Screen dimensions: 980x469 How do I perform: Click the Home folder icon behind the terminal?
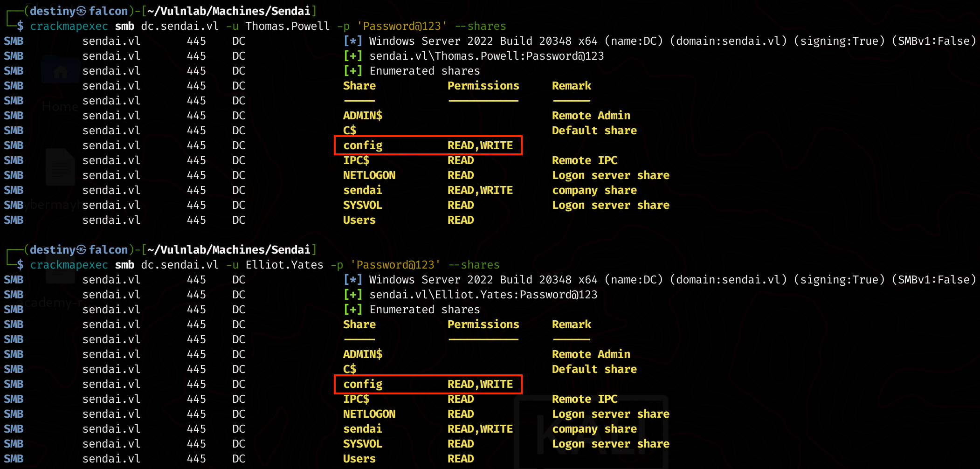(x=60, y=72)
